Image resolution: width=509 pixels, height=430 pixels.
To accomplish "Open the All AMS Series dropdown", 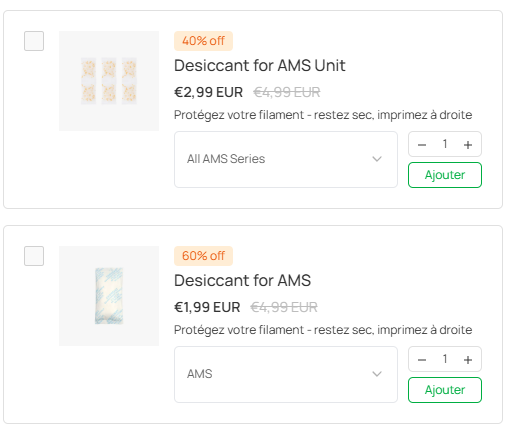I will pos(286,159).
